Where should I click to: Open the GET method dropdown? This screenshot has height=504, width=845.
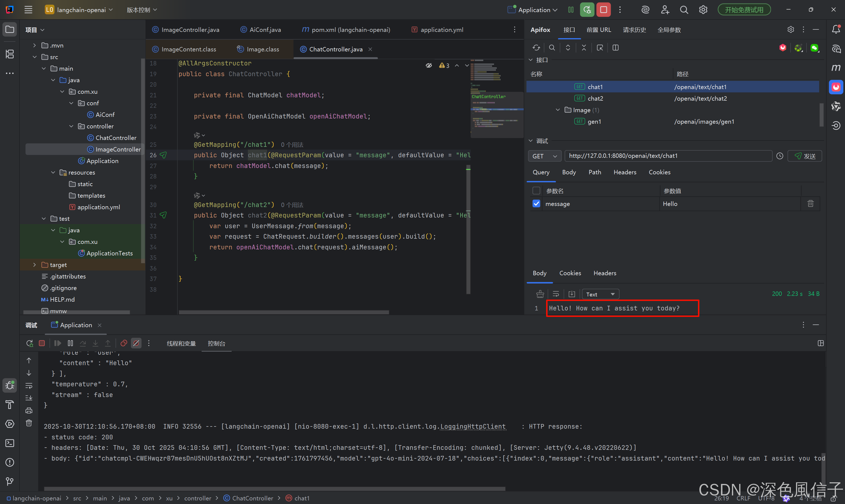tap(544, 156)
